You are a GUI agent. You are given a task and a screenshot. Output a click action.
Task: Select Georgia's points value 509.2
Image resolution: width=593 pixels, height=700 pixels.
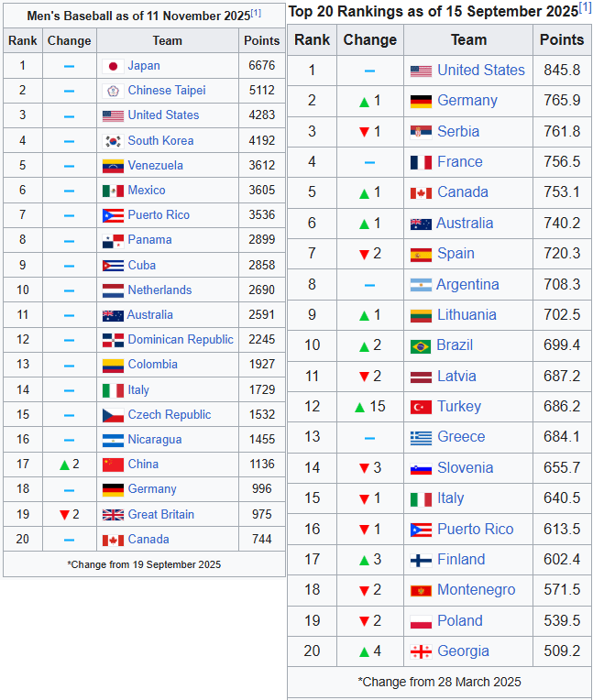[x=562, y=651]
